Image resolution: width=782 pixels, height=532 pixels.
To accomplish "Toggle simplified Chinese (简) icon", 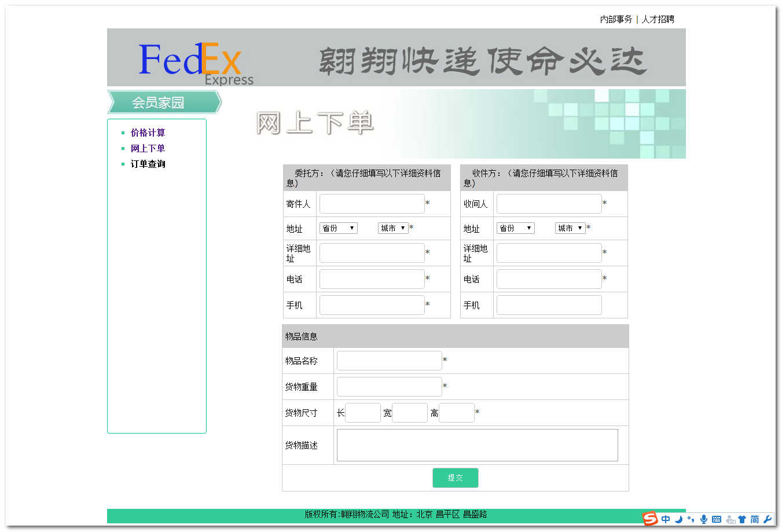I will (755, 519).
